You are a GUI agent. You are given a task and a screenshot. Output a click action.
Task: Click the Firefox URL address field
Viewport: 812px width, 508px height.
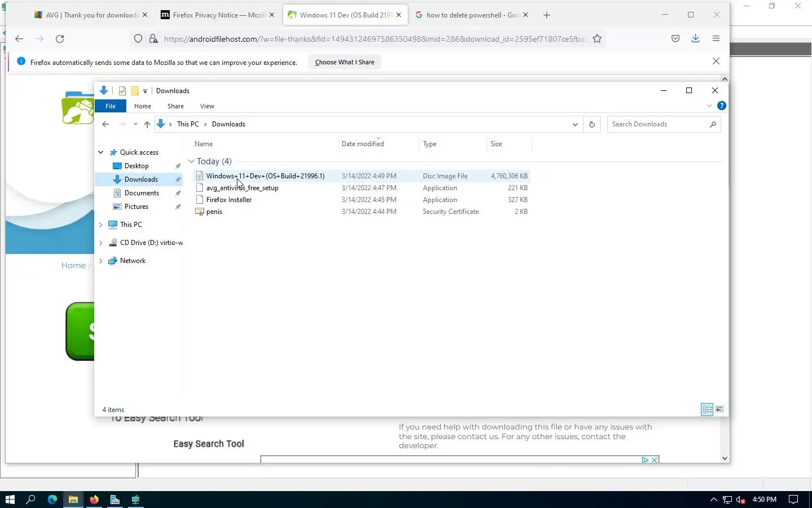[374, 39]
